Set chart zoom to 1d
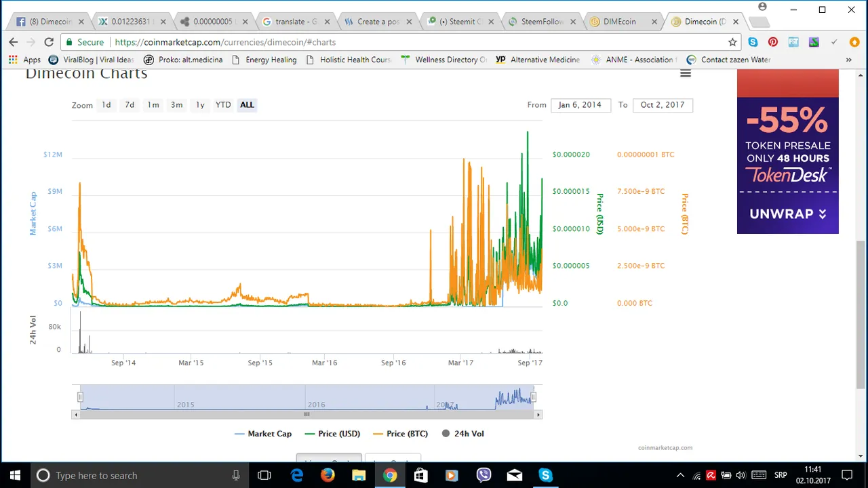 106,105
